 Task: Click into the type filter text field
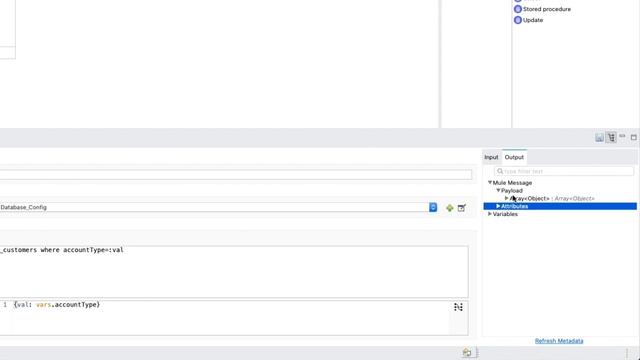point(564,171)
